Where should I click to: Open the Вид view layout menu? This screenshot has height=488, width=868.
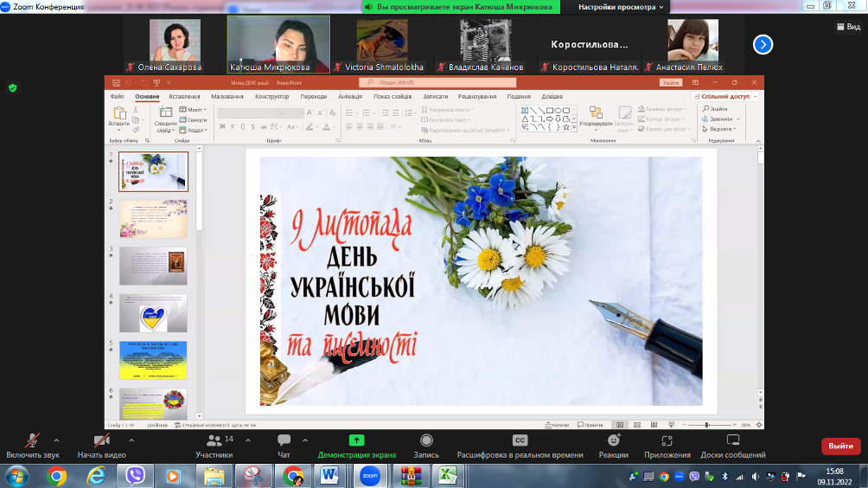pyautogui.click(x=847, y=27)
